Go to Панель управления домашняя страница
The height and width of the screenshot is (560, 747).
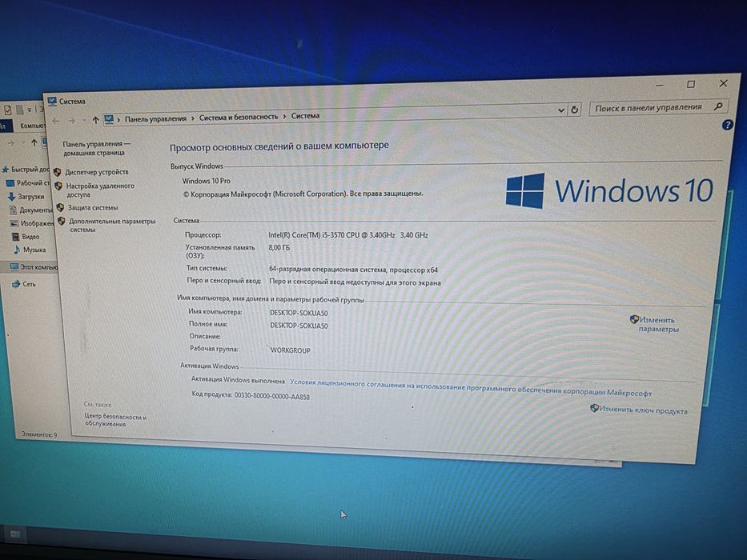[x=96, y=148]
